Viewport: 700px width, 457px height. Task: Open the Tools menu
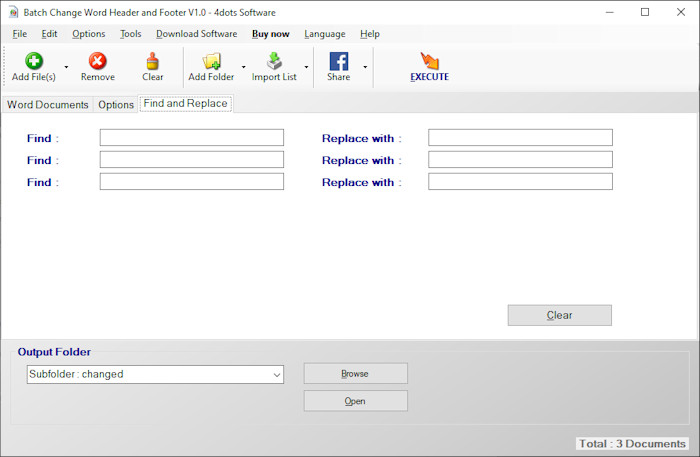(x=130, y=34)
